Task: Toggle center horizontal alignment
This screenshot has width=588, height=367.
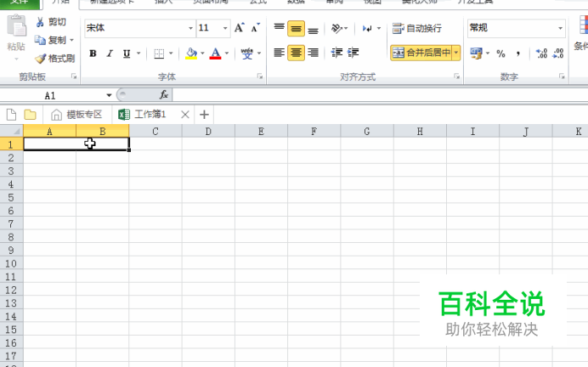Action: click(x=296, y=53)
